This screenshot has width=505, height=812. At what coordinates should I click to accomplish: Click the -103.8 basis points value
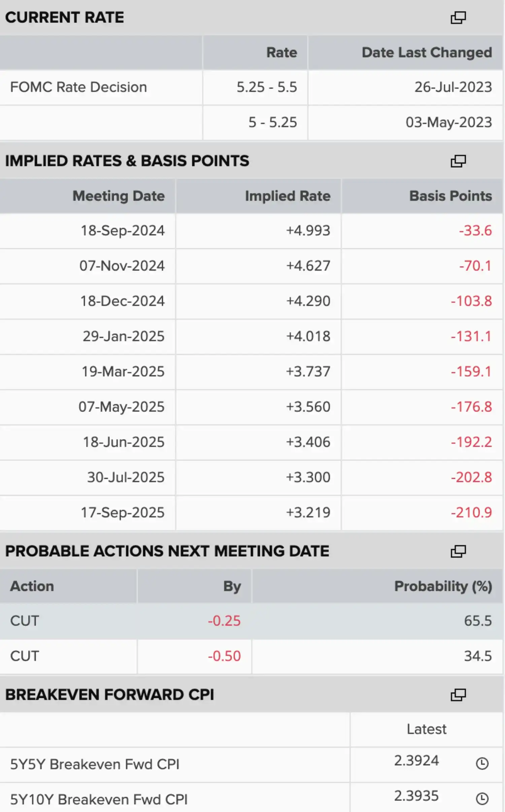[x=471, y=301]
